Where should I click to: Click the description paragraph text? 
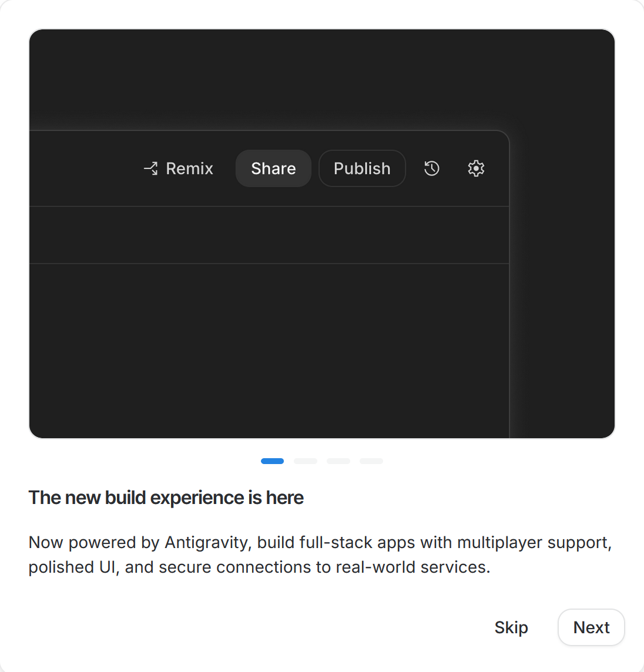[320, 555]
